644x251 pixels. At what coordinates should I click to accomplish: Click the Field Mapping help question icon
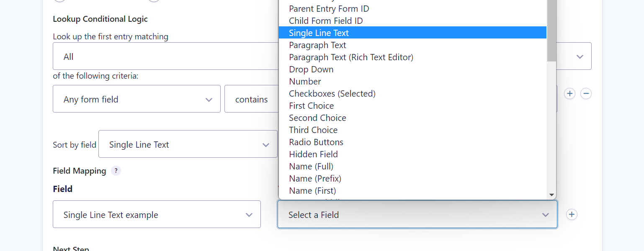[116, 171]
